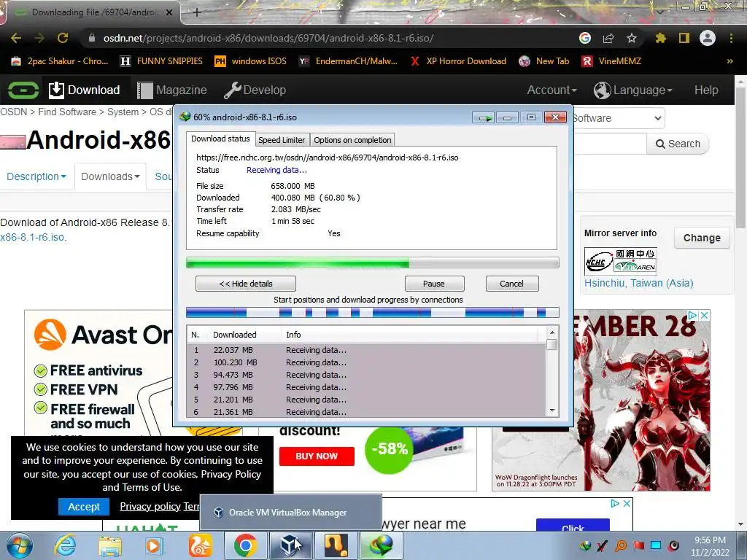Click the green download progress bar
747x560 pixels.
click(x=372, y=262)
